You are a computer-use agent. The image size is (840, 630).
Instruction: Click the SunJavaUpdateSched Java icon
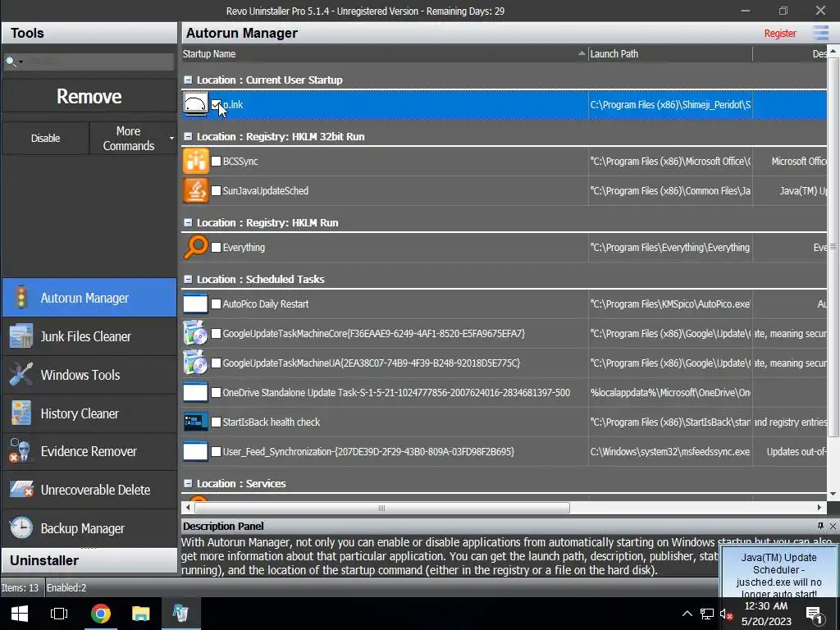point(195,190)
